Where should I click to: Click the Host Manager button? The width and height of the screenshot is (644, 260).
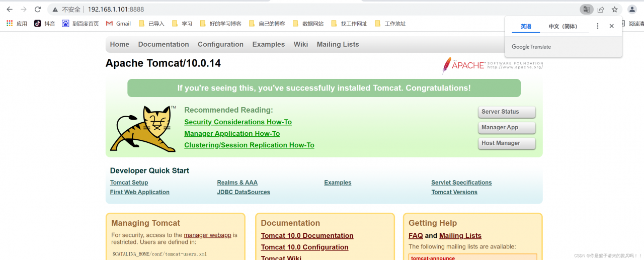[x=507, y=143]
